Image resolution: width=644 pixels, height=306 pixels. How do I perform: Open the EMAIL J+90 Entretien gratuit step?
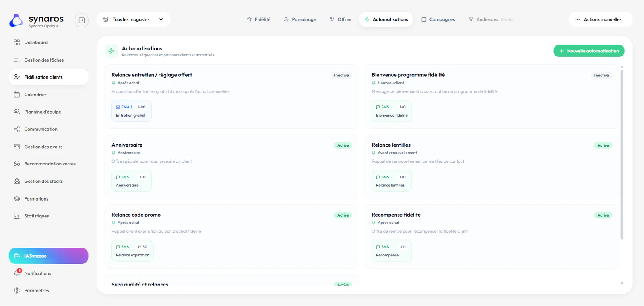click(x=132, y=111)
